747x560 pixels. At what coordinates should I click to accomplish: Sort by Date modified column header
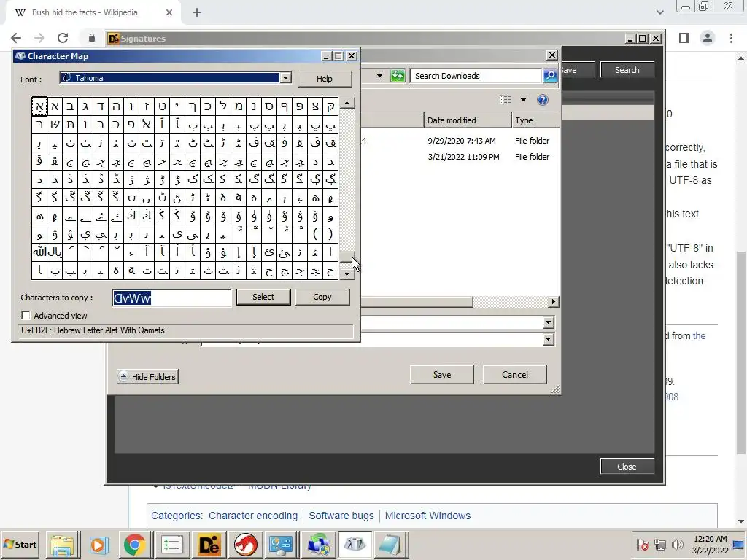pyautogui.click(x=468, y=120)
